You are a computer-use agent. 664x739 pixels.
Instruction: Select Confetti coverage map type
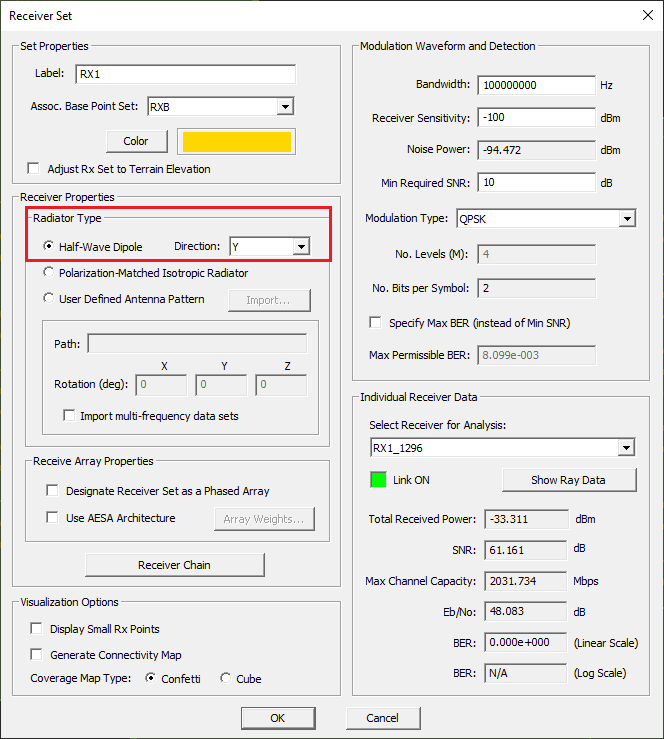tap(150, 678)
